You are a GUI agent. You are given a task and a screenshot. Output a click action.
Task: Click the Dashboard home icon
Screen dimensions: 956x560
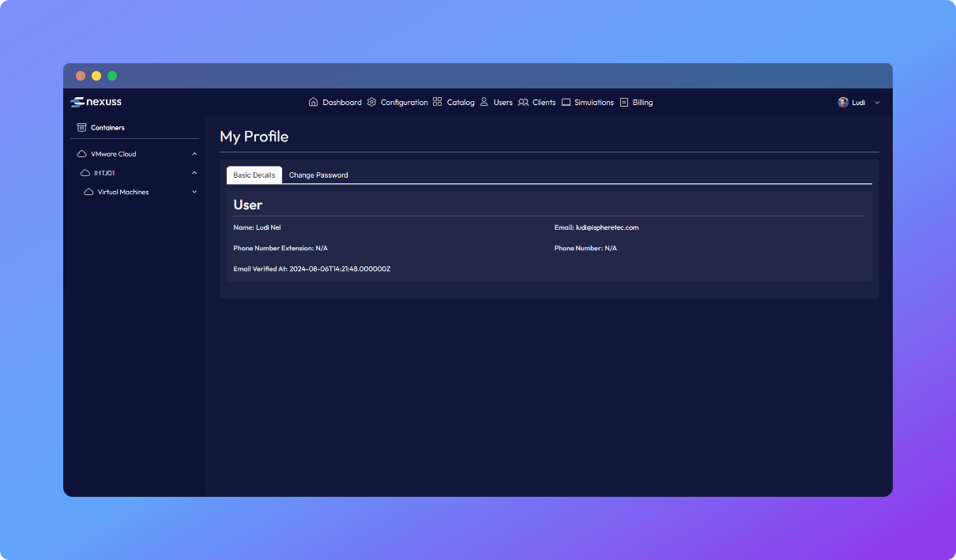click(313, 102)
